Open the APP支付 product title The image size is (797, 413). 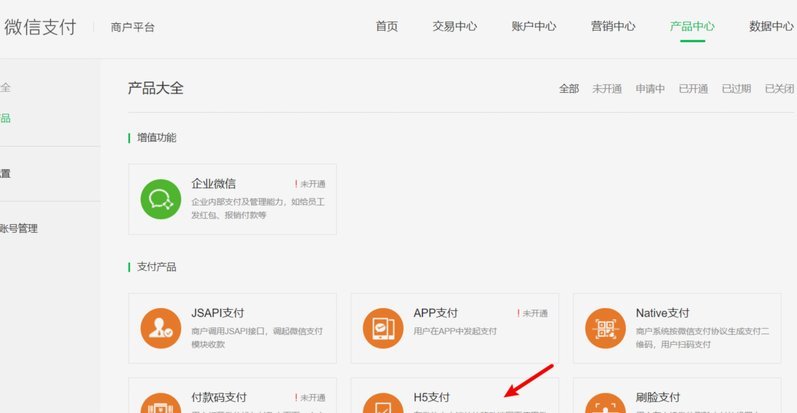[436, 313]
